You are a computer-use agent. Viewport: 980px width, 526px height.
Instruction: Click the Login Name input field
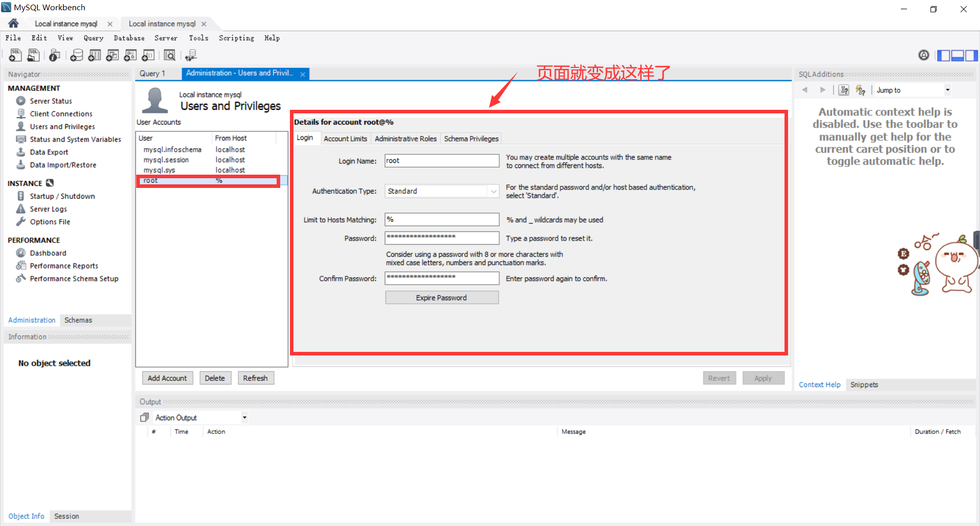(442, 161)
